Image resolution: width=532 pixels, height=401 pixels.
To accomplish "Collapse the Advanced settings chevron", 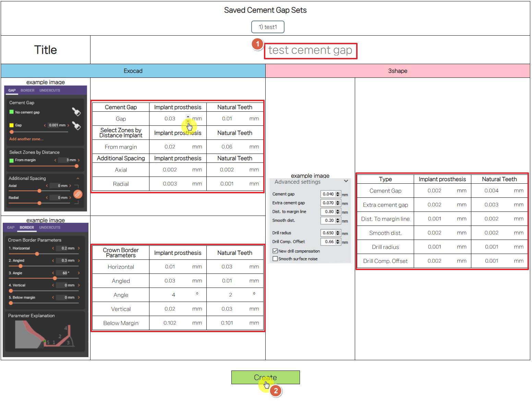I will [x=346, y=181].
